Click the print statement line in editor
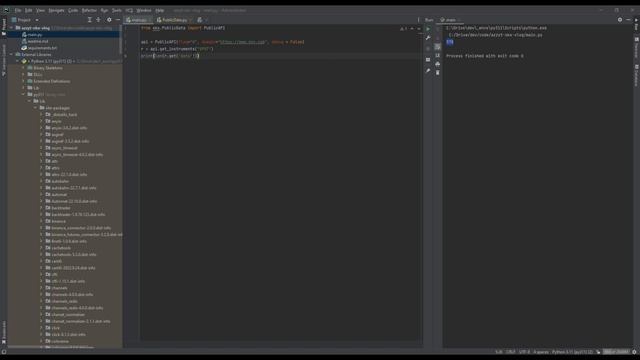The image size is (640, 360). pyautogui.click(x=170, y=56)
